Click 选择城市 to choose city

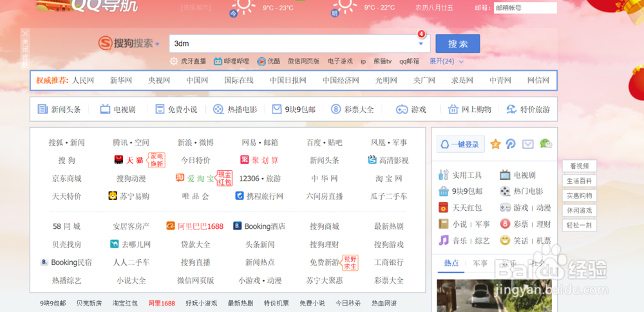(196, 7)
